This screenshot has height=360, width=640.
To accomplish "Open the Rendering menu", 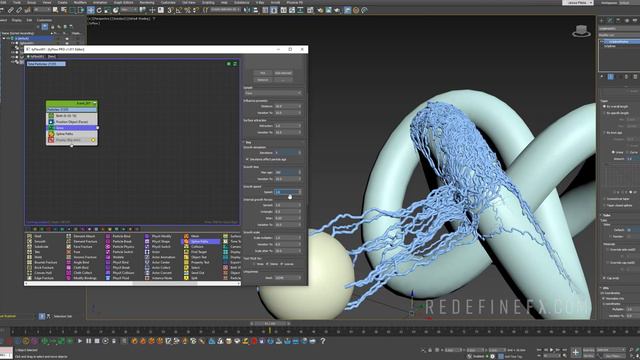I will tap(147, 2).
